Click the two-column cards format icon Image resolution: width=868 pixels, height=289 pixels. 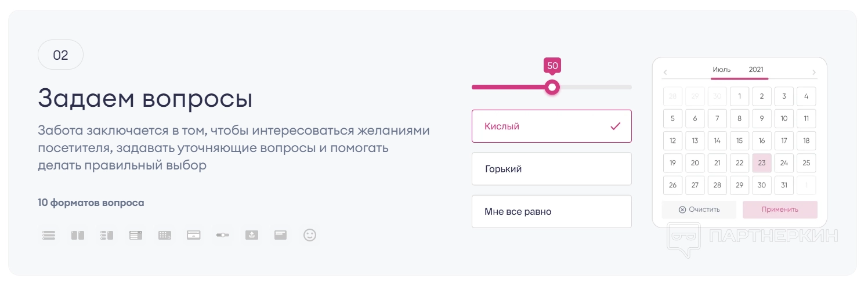point(78,235)
